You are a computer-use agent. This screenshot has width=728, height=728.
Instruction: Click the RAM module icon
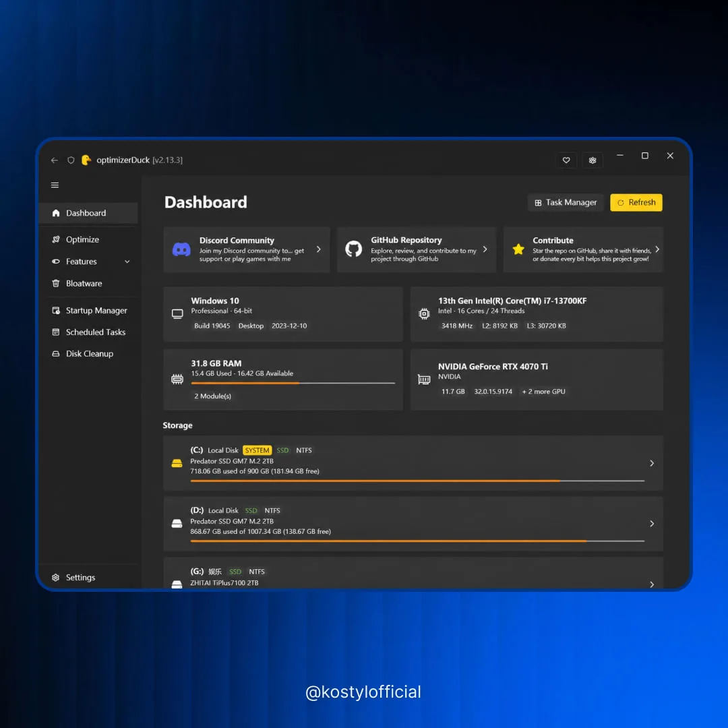point(177,380)
